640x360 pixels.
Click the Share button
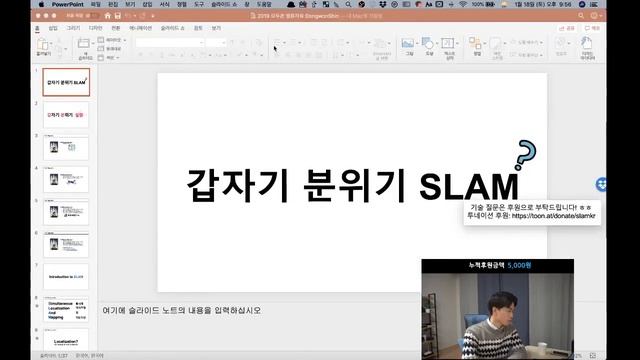tap(567, 28)
